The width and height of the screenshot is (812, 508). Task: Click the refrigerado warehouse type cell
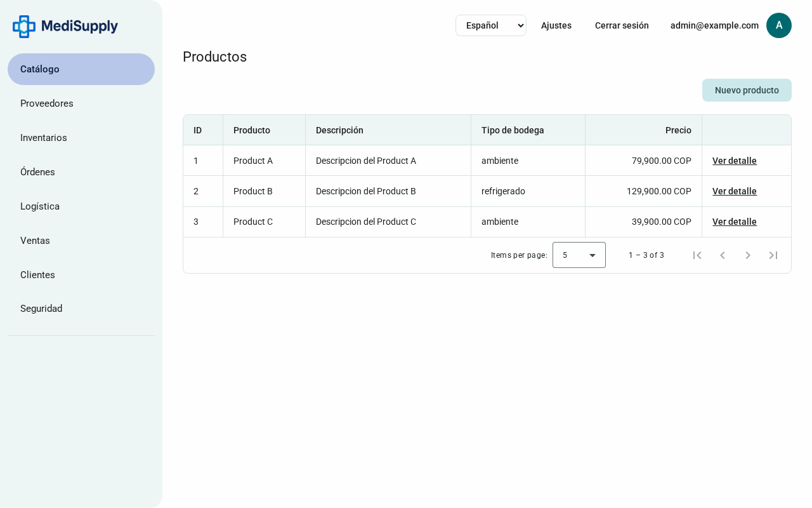coord(528,191)
